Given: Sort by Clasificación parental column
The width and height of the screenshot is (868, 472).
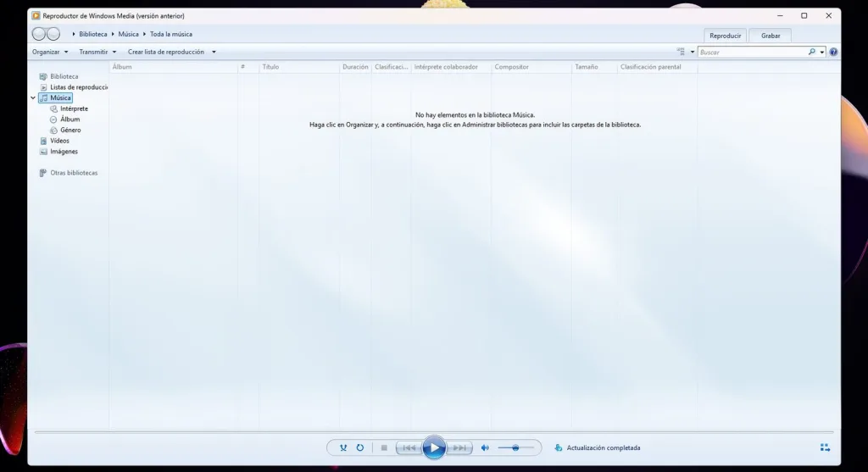Looking at the screenshot, I should pos(658,67).
